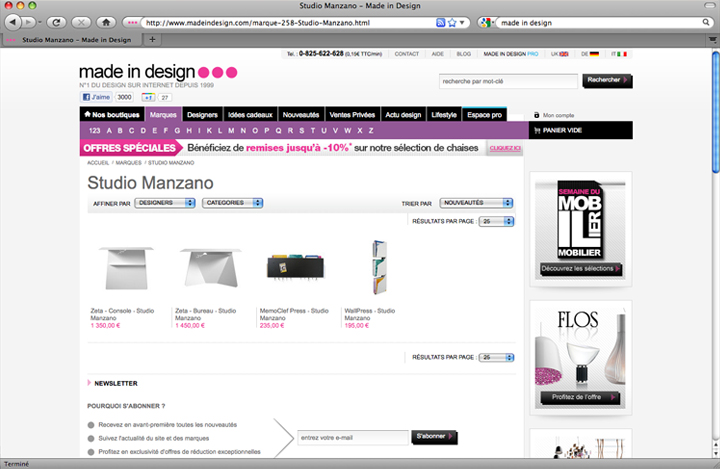Bookmark the page with the star icon

coord(452,23)
